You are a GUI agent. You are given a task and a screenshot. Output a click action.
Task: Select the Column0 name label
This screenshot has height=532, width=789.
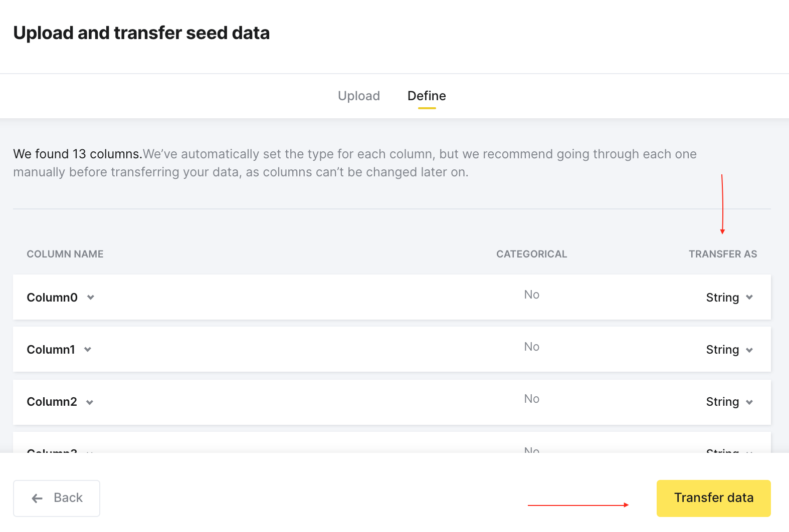pyautogui.click(x=52, y=298)
